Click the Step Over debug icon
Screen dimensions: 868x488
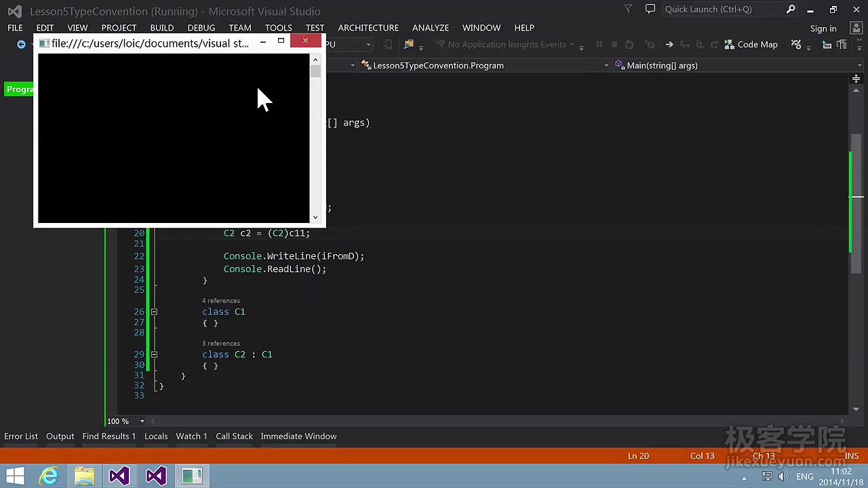tap(699, 45)
